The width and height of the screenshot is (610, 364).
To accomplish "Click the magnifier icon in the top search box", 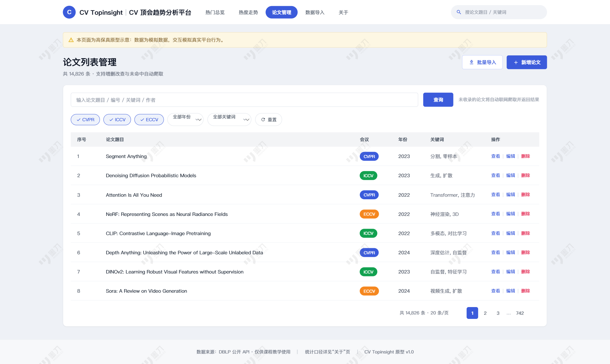I will pyautogui.click(x=459, y=12).
